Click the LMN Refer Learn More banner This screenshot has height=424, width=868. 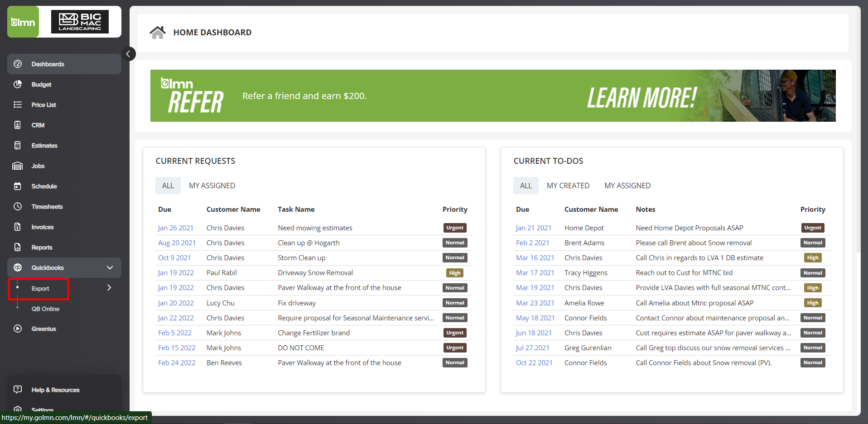click(492, 95)
